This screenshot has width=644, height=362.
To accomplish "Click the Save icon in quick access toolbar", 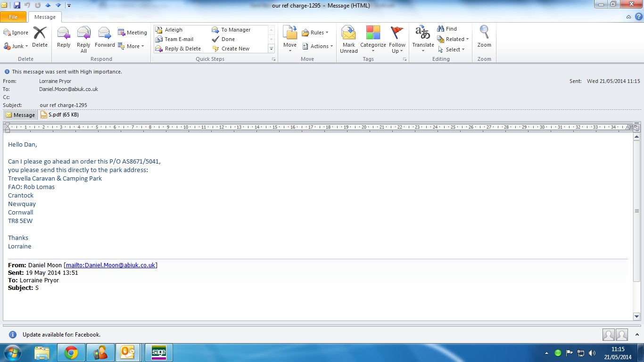I will click(x=17, y=5).
